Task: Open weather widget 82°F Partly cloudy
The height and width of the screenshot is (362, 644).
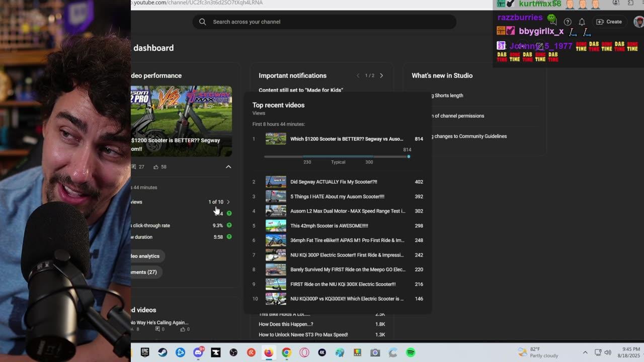Action: [537, 352]
